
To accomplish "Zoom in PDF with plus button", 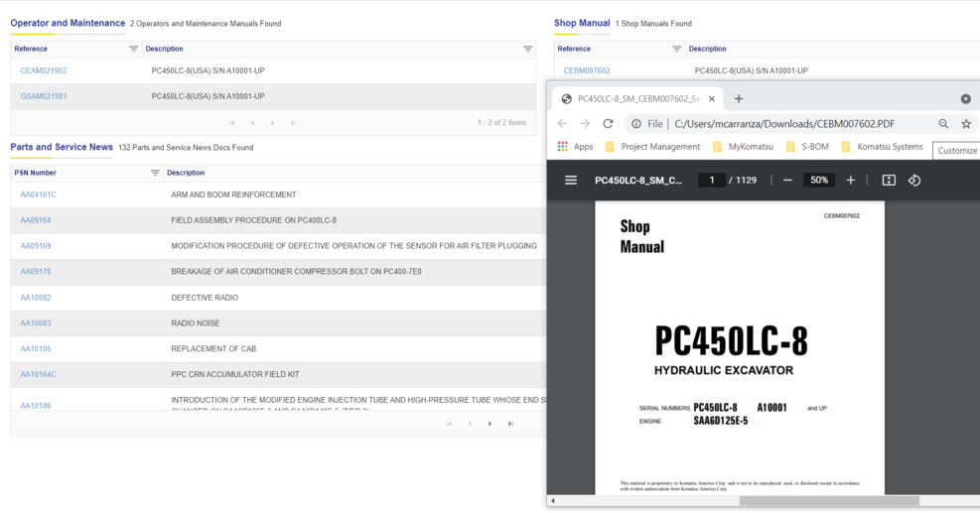I will [851, 180].
